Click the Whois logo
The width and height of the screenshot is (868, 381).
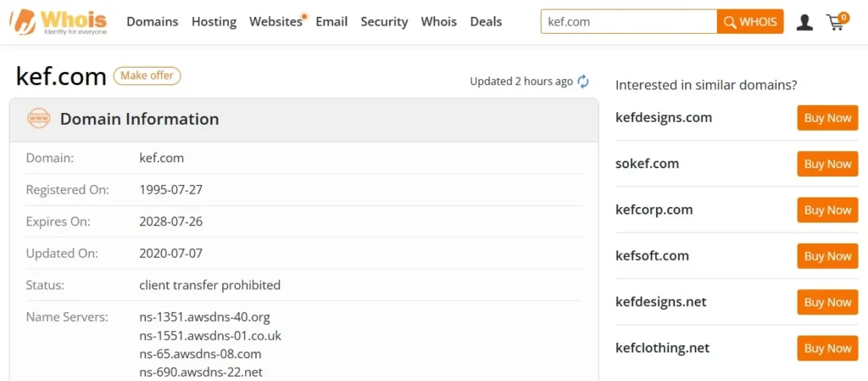58,21
